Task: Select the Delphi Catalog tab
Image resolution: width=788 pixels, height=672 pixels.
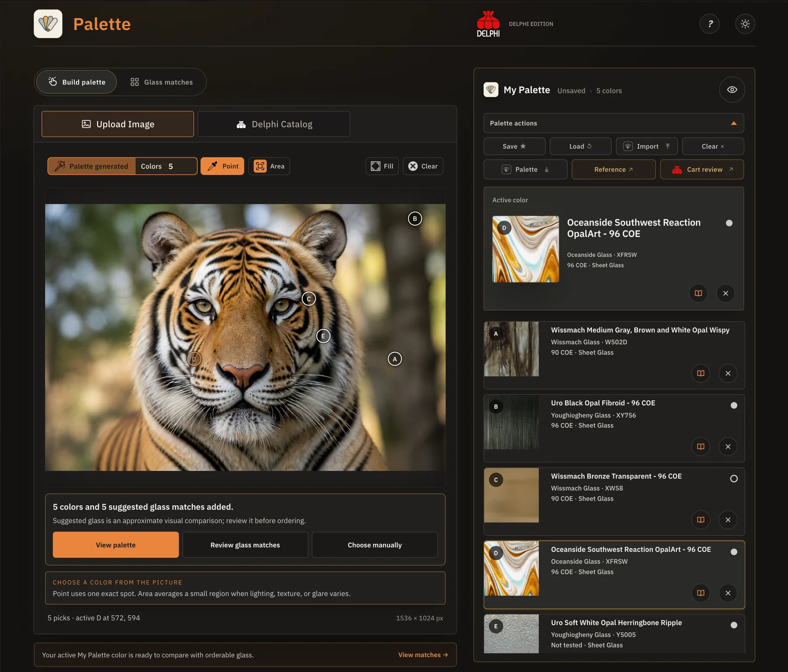Action: pos(274,124)
